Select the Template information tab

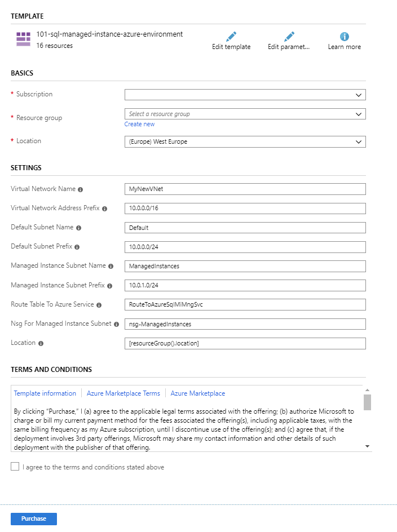(45, 393)
